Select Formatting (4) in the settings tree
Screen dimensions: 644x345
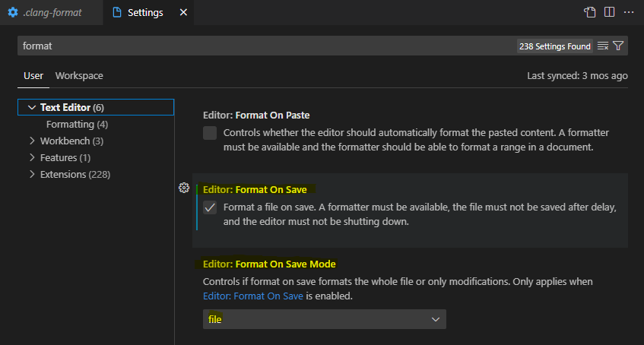[78, 124]
